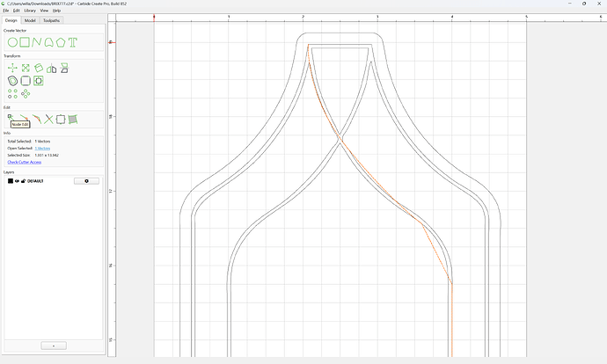The height and width of the screenshot is (364, 607).
Task: Select the Trim Vectors tool
Action: click(48, 120)
